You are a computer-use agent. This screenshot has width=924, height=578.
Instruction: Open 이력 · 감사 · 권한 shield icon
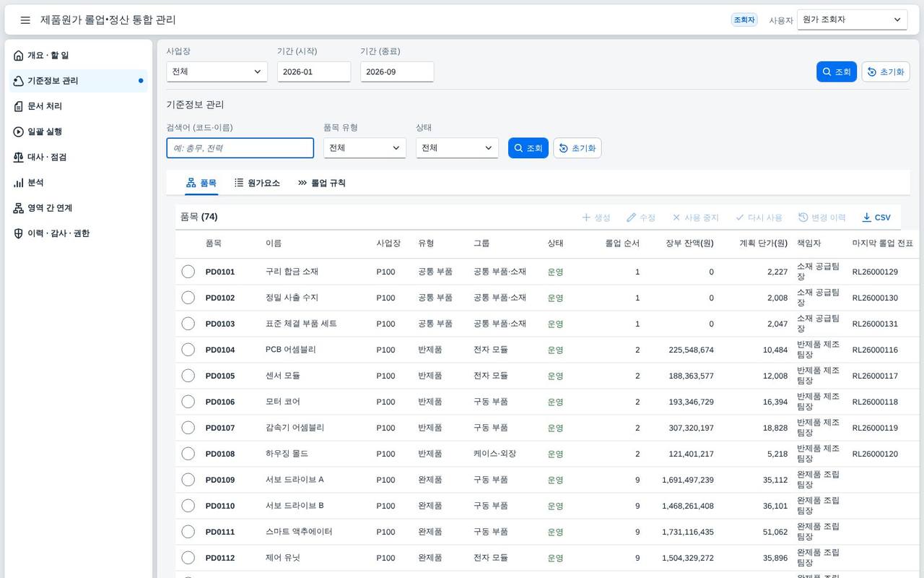[19, 233]
